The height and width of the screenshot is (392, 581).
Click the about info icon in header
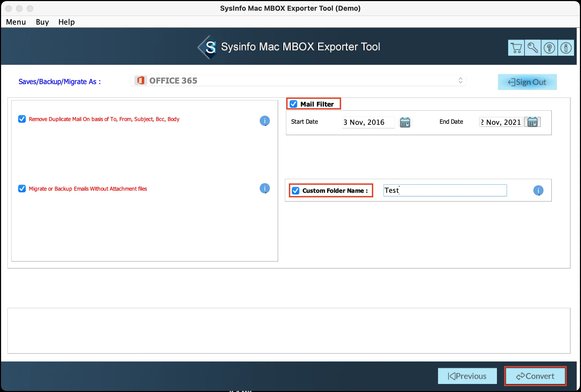pos(566,48)
